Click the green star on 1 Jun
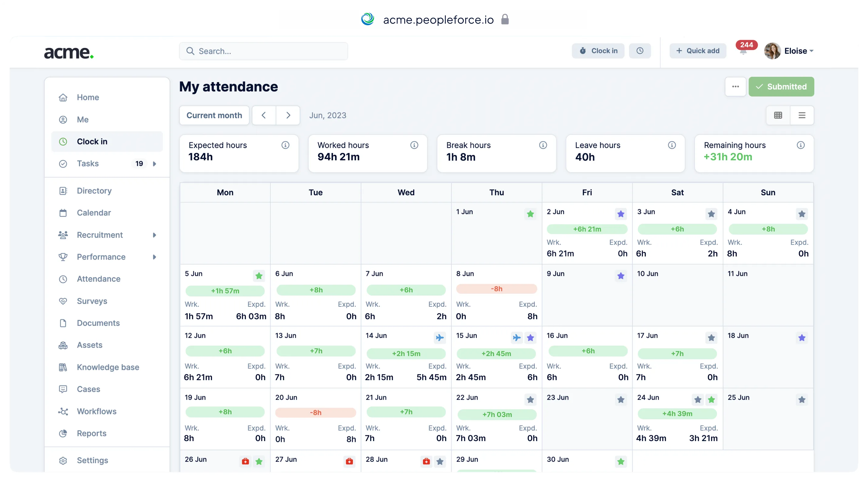The width and height of the screenshot is (868, 482). (530, 214)
